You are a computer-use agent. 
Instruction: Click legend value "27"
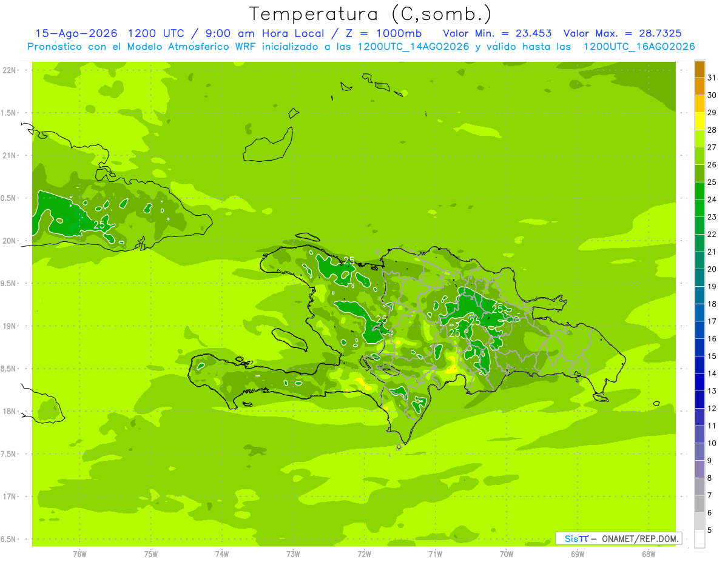click(712, 147)
